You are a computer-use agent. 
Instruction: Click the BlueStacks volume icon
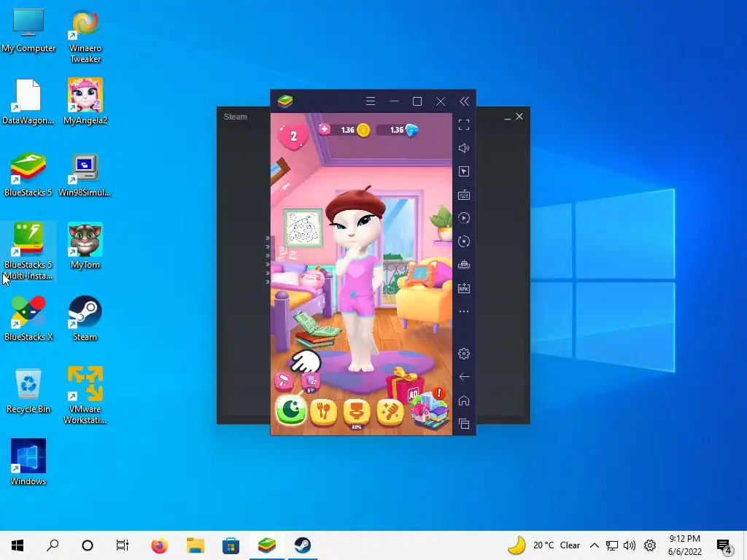(463, 148)
